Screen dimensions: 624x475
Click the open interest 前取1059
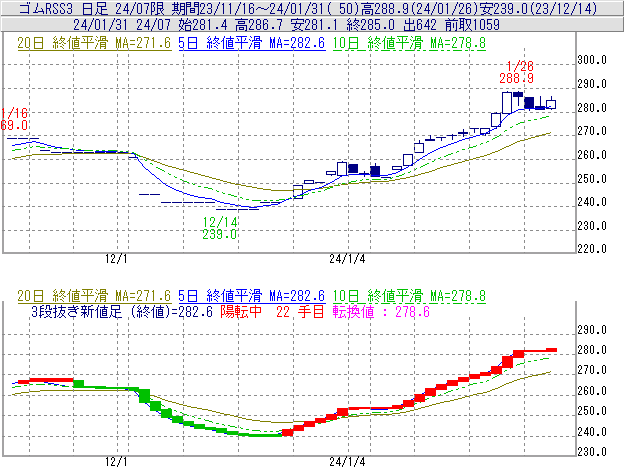(x=472, y=25)
